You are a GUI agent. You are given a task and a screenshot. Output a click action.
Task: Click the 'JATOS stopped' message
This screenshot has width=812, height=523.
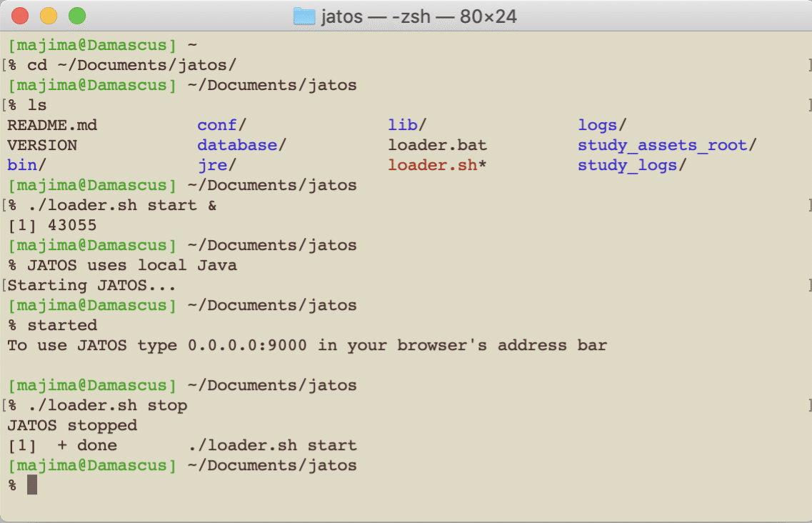pyautogui.click(x=73, y=426)
